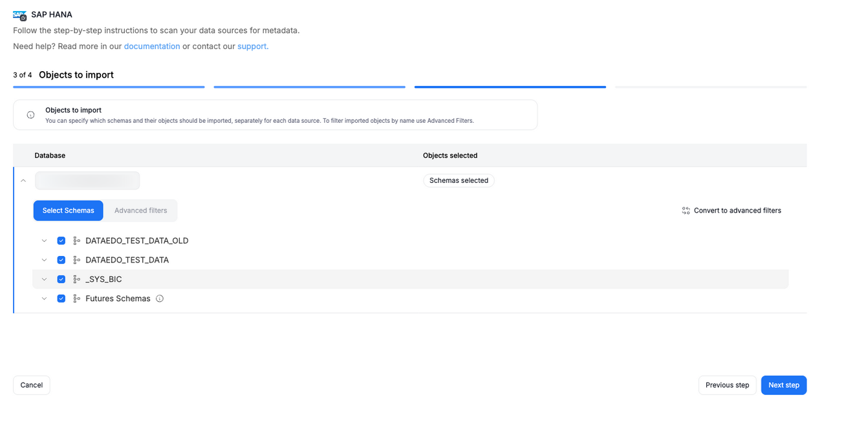This screenshot has height=437, width=868.
Task: Click the fourth unfilled progress step bar
Action: (711, 87)
